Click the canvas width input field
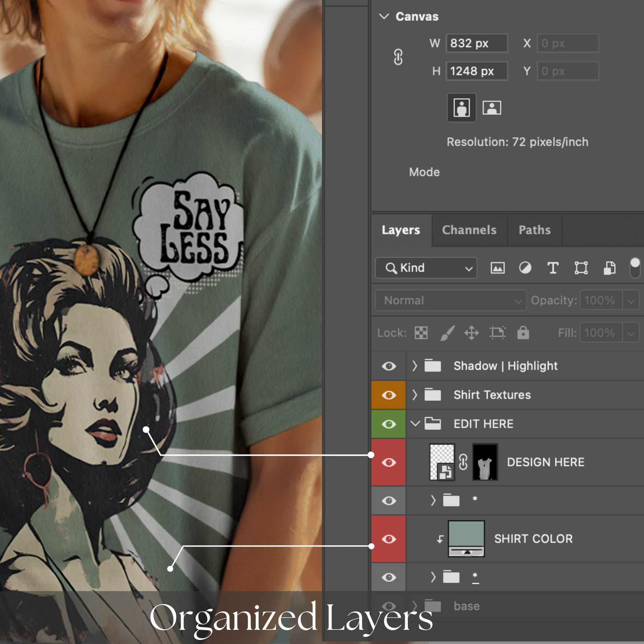The width and height of the screenshot is (644, 644). [x=476, y=43]
